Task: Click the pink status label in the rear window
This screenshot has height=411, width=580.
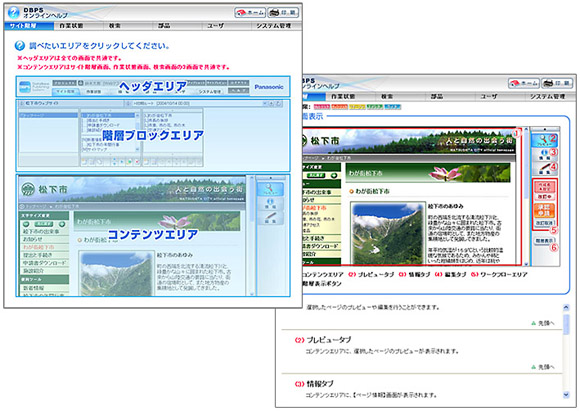Action: point(321,107)
